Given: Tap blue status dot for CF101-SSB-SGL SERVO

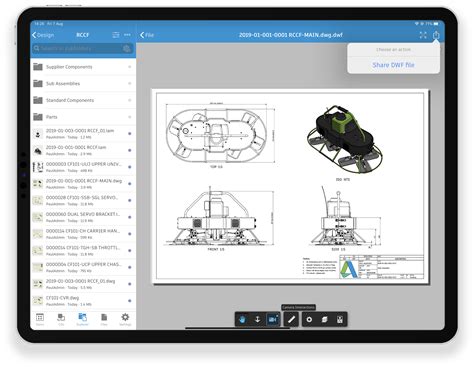Looking at the screenshot, I should coord(130,200).
